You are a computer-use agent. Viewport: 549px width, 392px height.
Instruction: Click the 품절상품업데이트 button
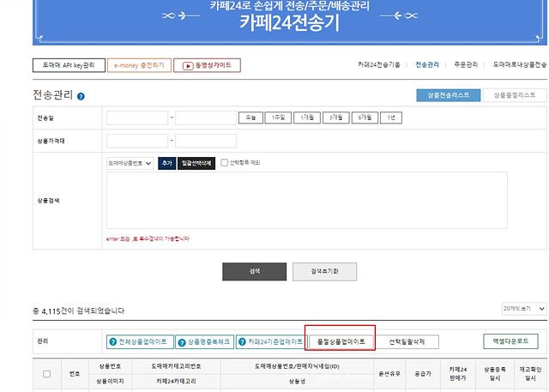point(341,341)
